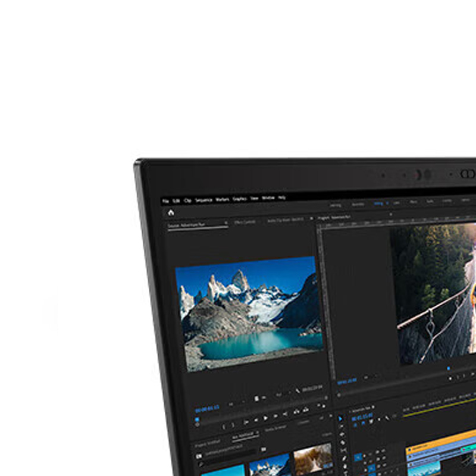This screenshot has width=476, height=476.
Task: Click the Home icon below the menu bar
Action: 171,212
